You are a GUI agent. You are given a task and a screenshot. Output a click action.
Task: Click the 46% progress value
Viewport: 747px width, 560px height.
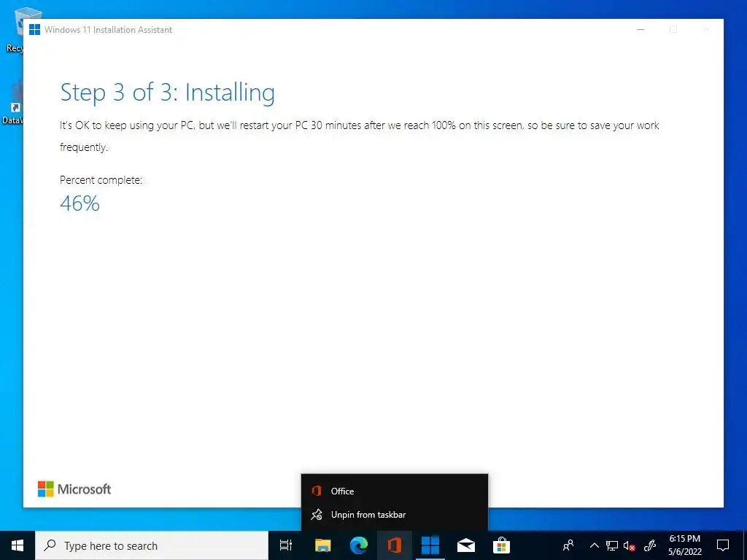click(x=80, y=204)
